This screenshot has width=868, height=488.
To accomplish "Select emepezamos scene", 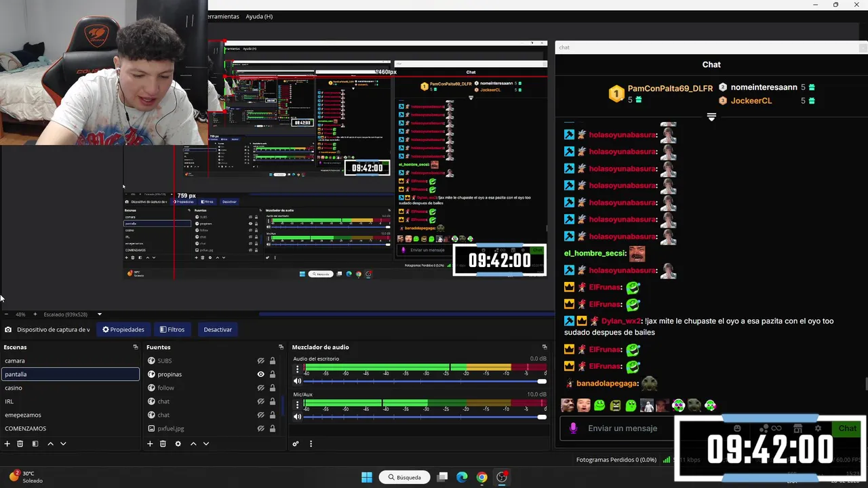I will [x=70, y=415].
